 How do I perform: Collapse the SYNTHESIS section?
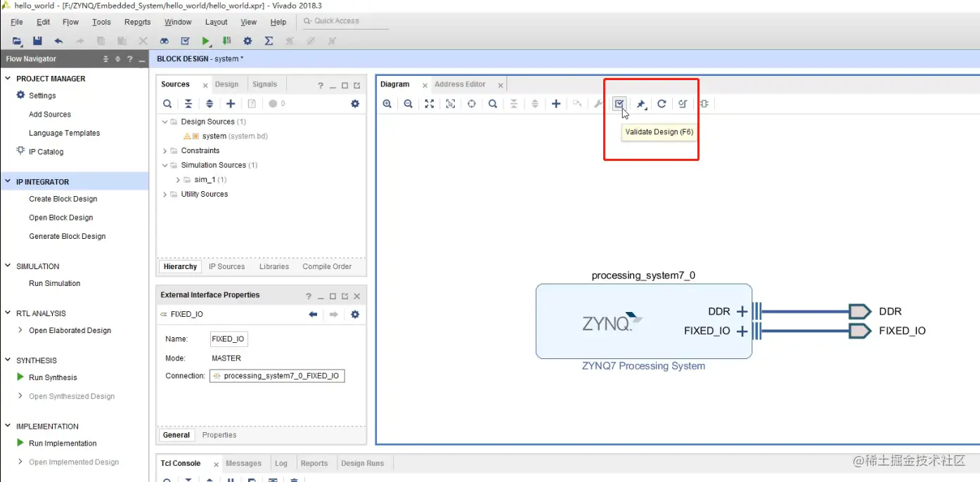8,360
